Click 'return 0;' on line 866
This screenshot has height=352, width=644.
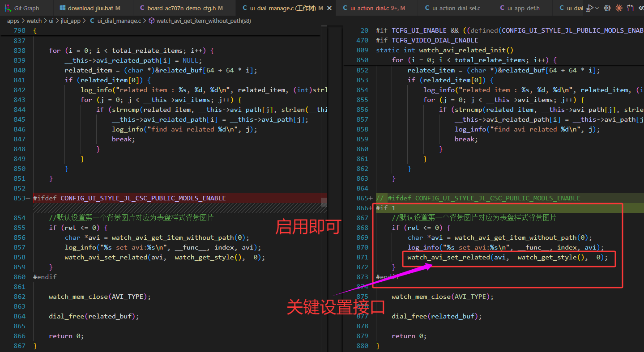[x=66, y=336]
